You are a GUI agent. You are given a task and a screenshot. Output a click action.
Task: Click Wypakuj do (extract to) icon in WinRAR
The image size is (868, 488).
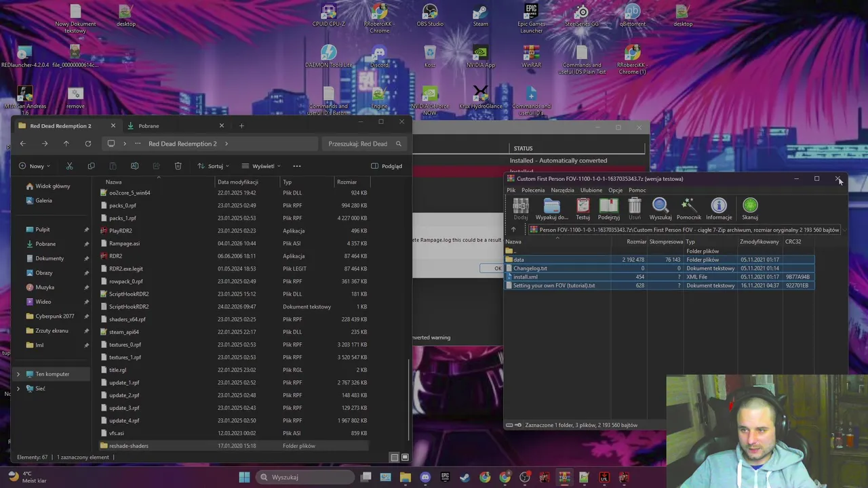click(x=552, y=208)
